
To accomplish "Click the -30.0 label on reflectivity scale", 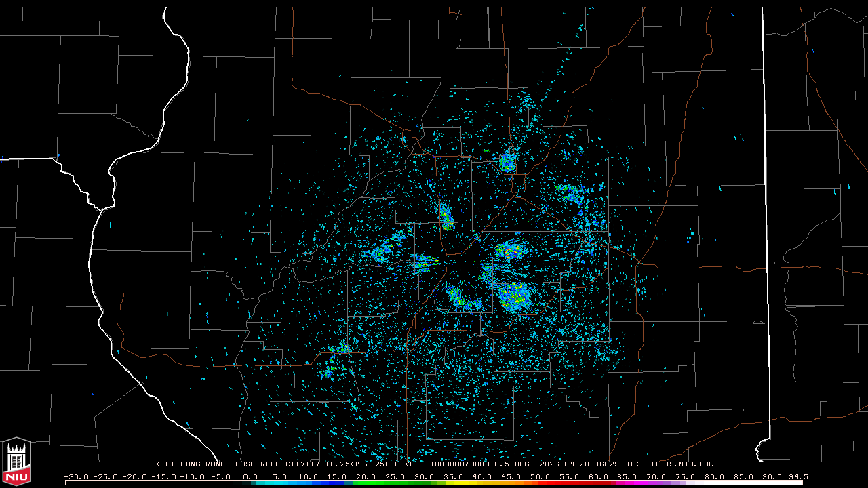I will click(76, 476).
